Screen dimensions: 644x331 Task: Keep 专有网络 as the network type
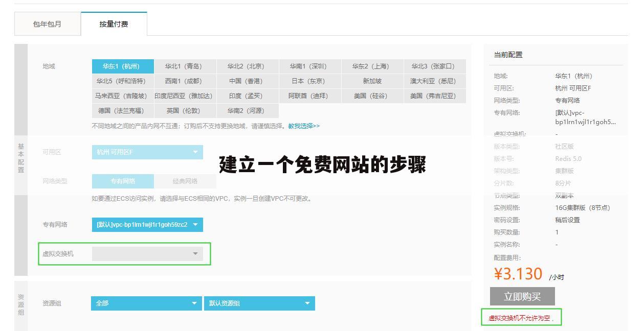click(122, 181)
